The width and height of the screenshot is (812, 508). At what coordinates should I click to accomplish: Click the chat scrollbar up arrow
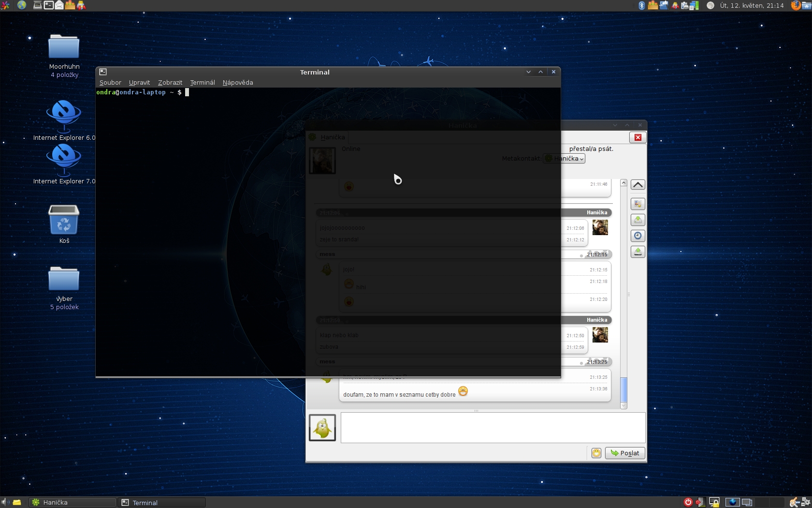click(x=623, y=183)
